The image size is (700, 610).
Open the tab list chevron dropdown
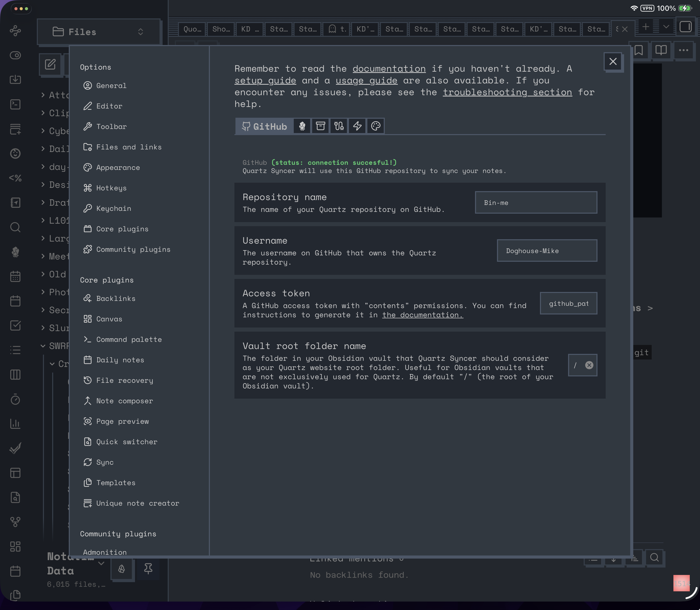666,27
